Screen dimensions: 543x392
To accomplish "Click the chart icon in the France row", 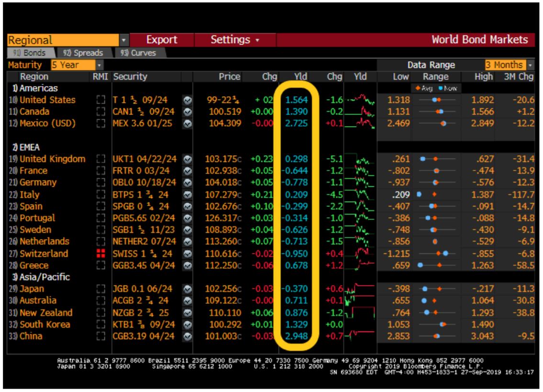I will (188, 171).
